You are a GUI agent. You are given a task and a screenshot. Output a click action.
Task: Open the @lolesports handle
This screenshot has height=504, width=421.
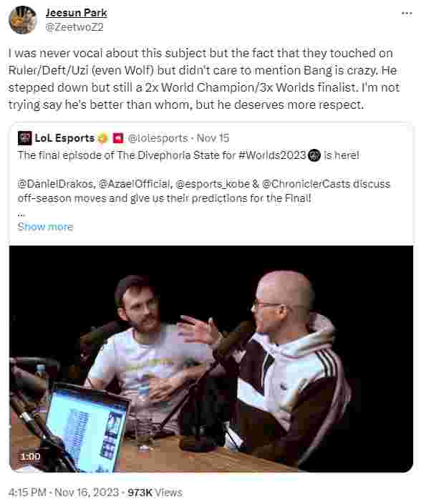[158, 138]
